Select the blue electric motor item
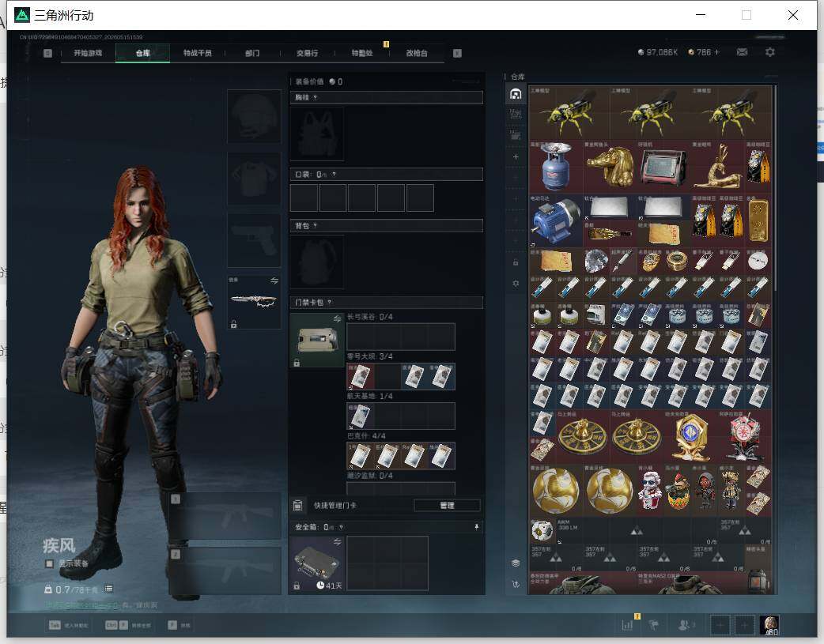The height and width of the screenshot is (644, 824). click(x=556, y=220)
